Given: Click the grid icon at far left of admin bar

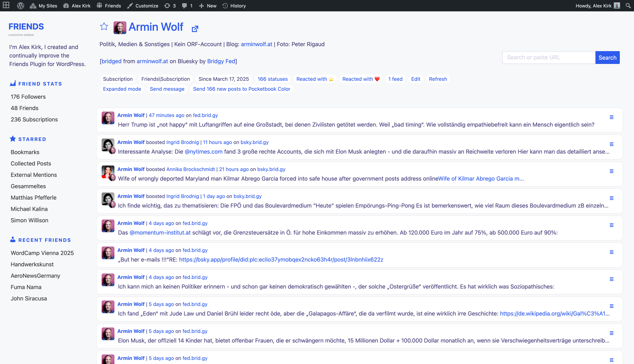Looking at the screenshot, I should pos(6,5).
